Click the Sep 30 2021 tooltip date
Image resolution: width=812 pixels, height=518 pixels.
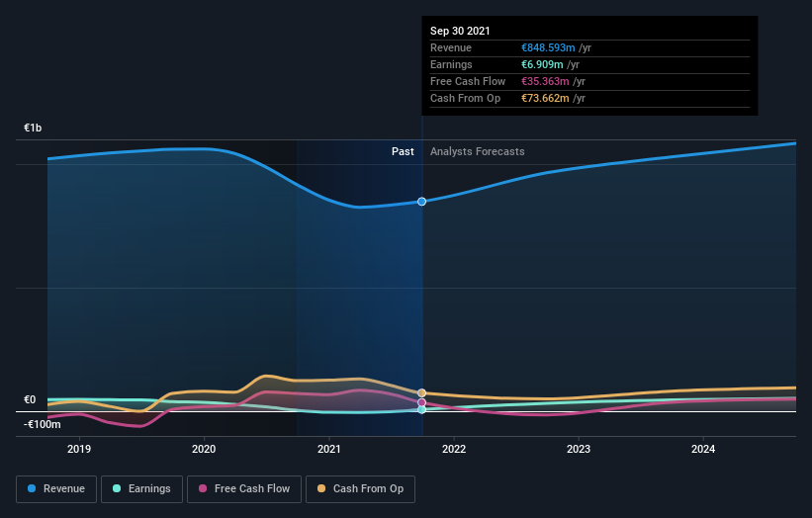(460, 31)
